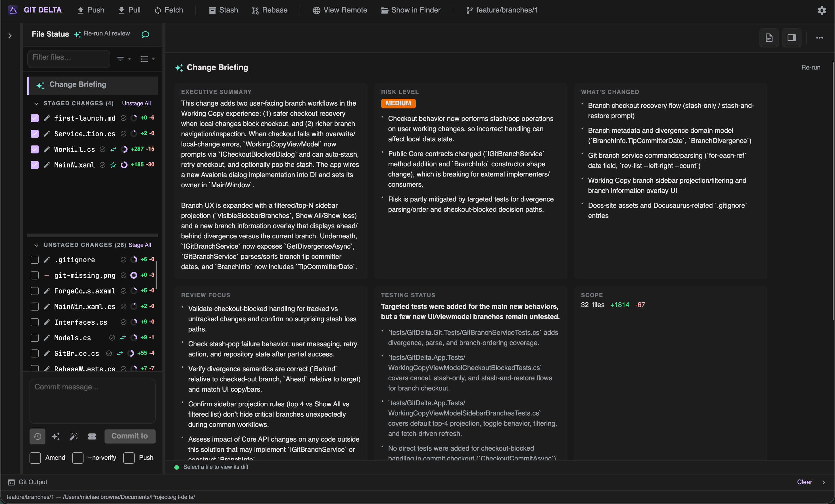The width and height of the screenshot is (835, 504).
Task: Collapse the Staged Changes section
Action: click(x=36, y=104)
